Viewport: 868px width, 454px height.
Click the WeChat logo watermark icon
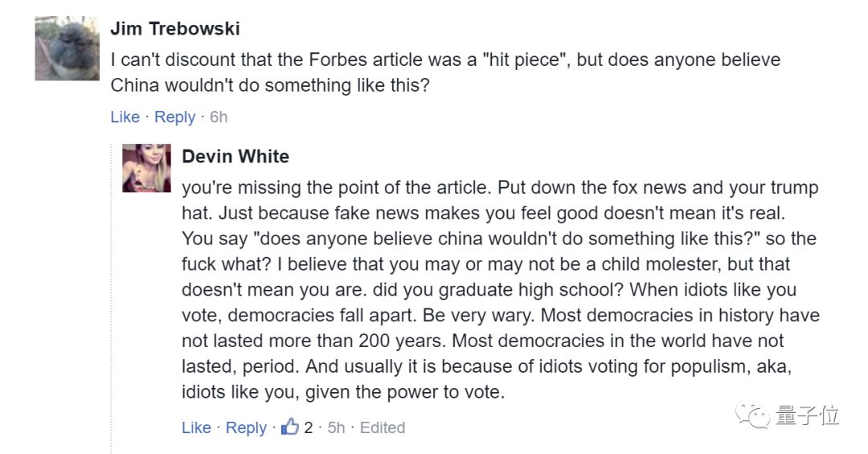(x=756, y=416)
